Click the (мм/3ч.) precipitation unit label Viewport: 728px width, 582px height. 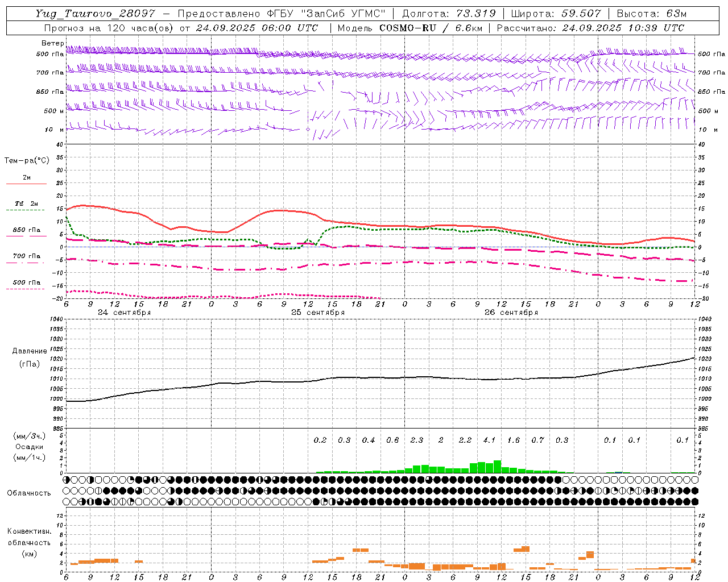click(29, 436)
